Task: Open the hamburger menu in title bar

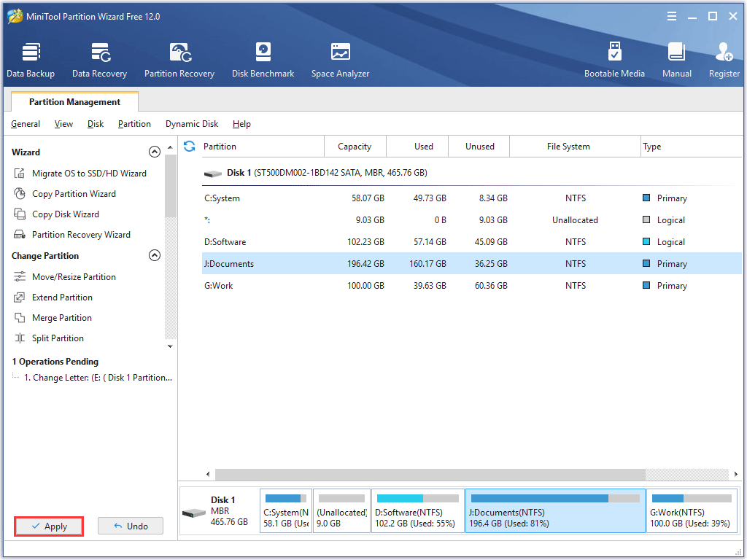Action: (672, 16)
